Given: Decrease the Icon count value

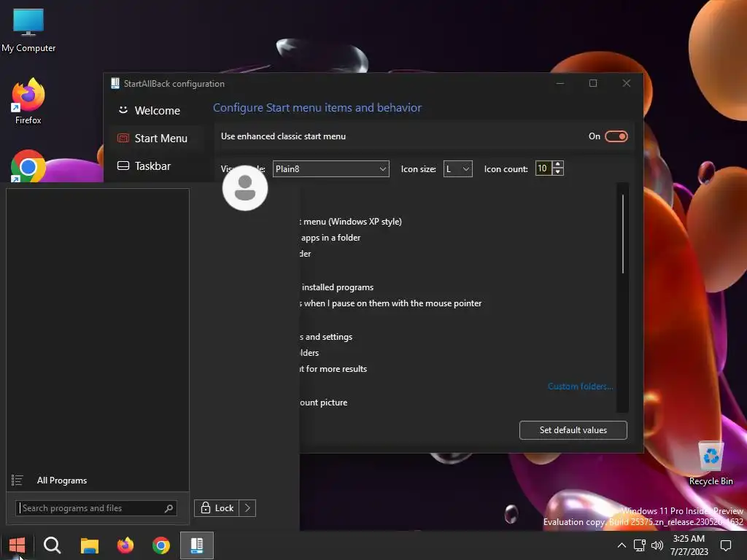Looking at the screenshot, I should click(558, 172).
